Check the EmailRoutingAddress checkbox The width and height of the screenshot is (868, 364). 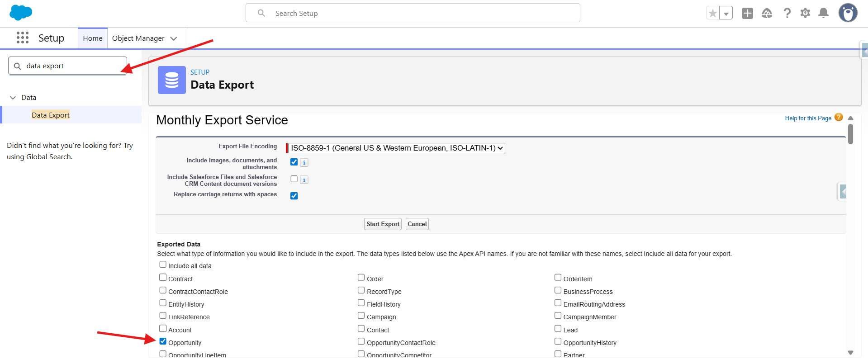pyautogui.click(x=558, y=303)
